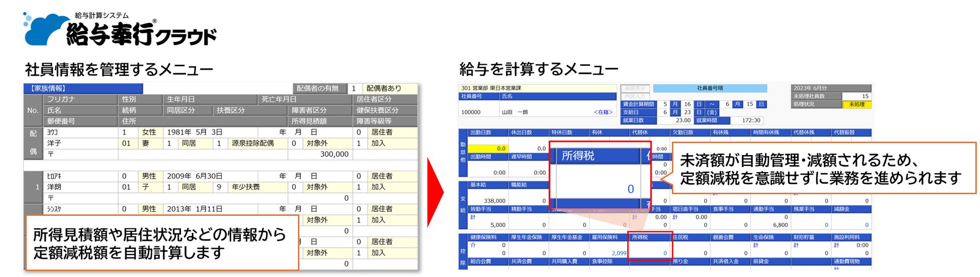The width and height of the screenshot is (980, 277).
Task: Click the 組合会費 column header
Action: (487, 261)
